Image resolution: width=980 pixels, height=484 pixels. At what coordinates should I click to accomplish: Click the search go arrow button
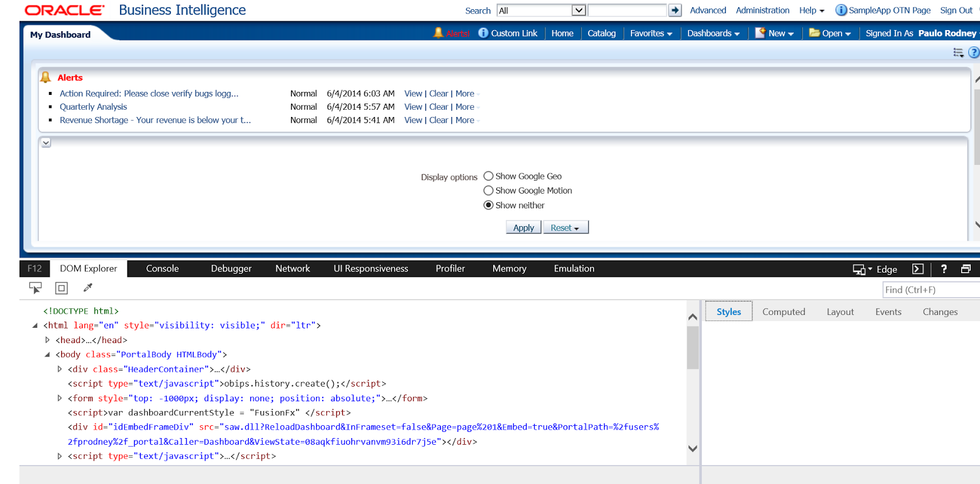[675, 10]
